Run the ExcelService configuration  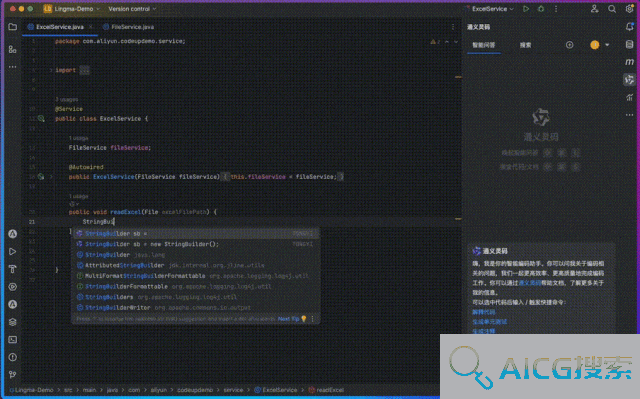coord(526,9)
